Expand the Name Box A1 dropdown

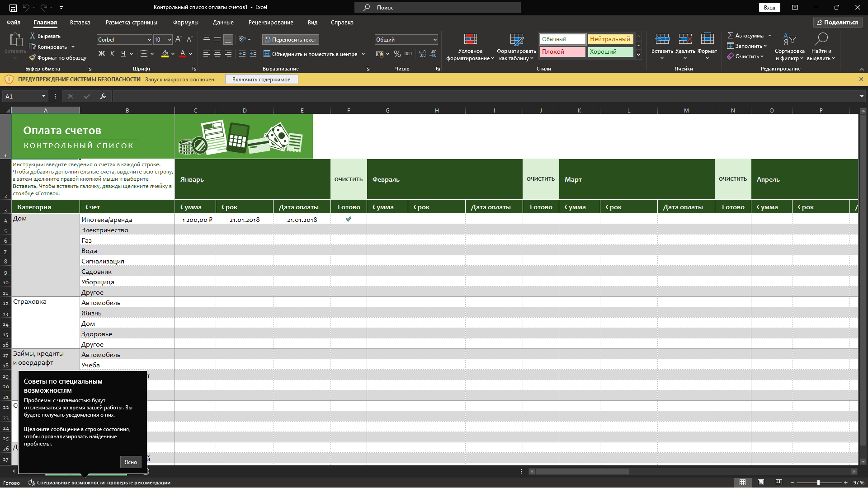pos(43,96)
